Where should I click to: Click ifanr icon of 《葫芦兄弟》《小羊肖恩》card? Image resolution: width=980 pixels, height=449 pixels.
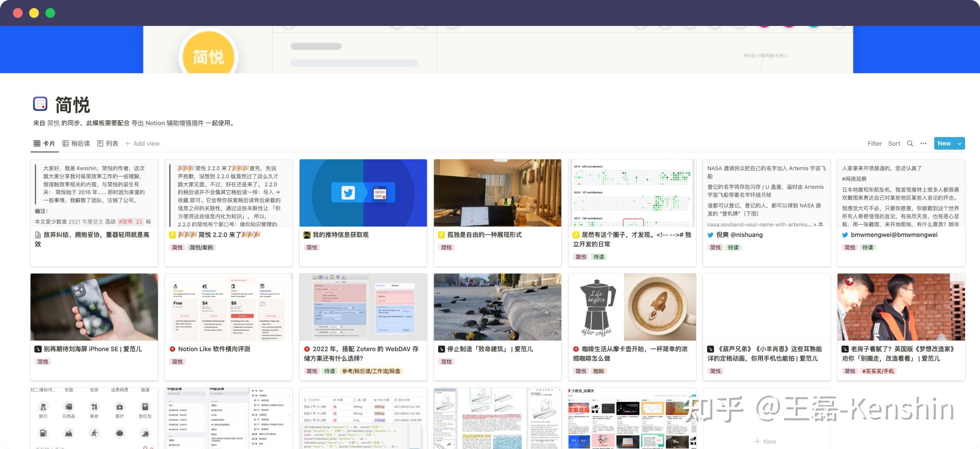pos(710,349)
